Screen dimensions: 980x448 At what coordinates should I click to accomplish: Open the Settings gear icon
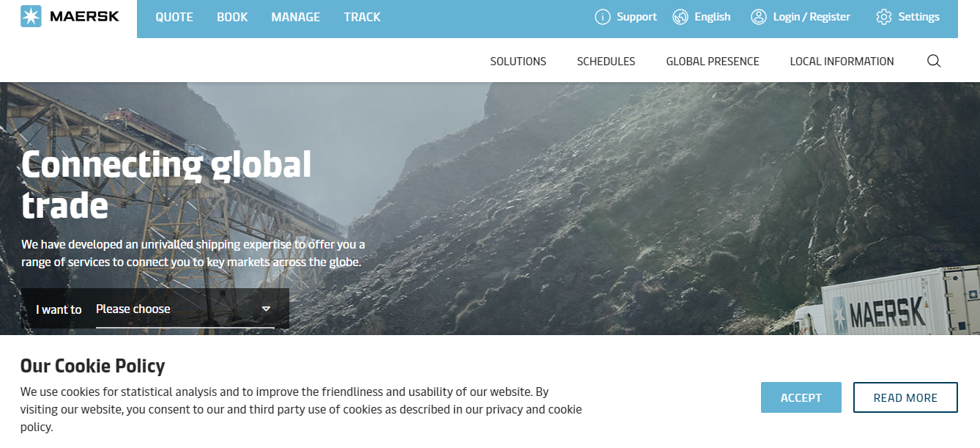(x=884, y=17)
